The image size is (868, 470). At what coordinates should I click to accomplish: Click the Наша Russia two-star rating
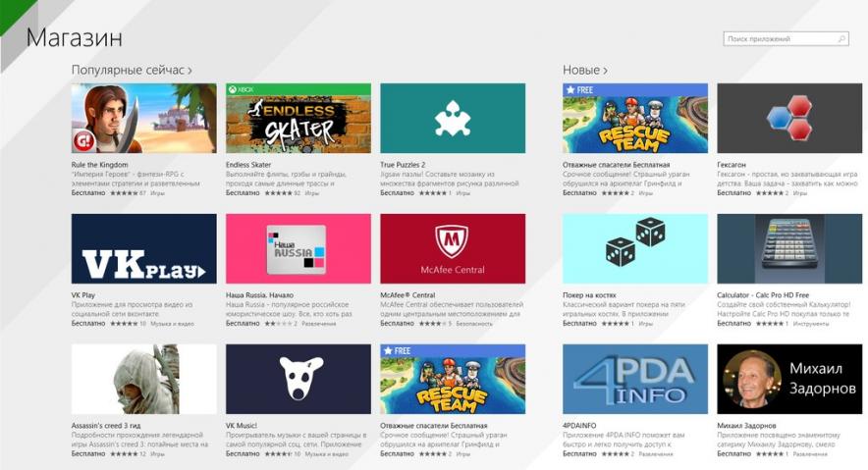coord(278,324)
